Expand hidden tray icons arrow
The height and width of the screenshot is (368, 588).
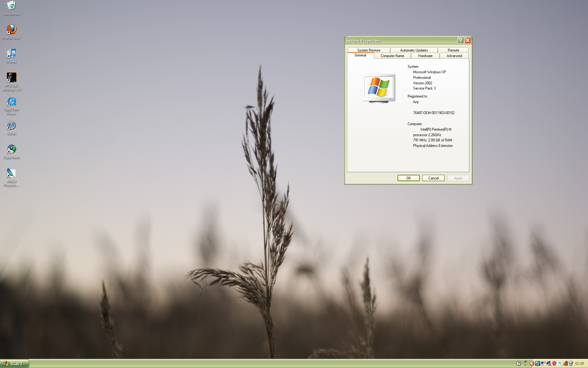click(x=532, y=363)
